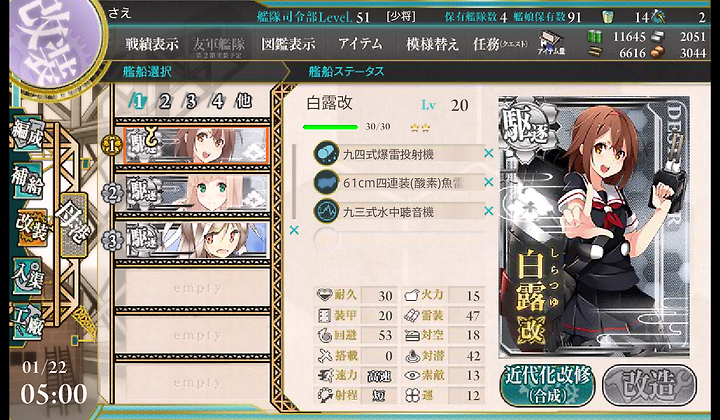Open the 編成 (Organize) sidebar icon

click(x=28, y=134)
